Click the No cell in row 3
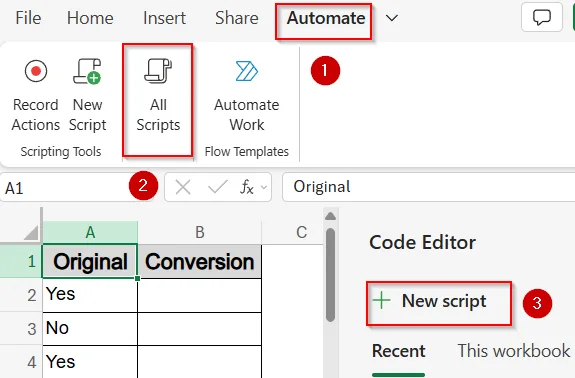 pos(90,329)
